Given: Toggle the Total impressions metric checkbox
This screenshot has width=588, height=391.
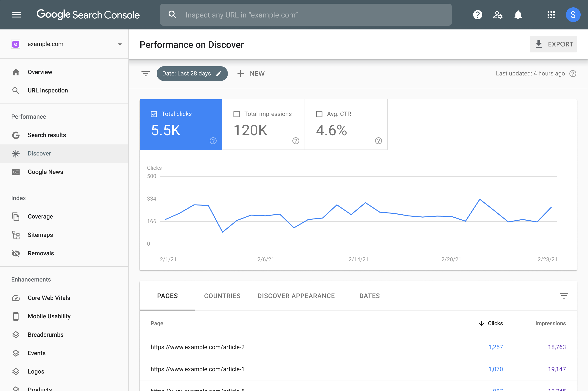Looking at the screenshot, I should coord(237,113).
